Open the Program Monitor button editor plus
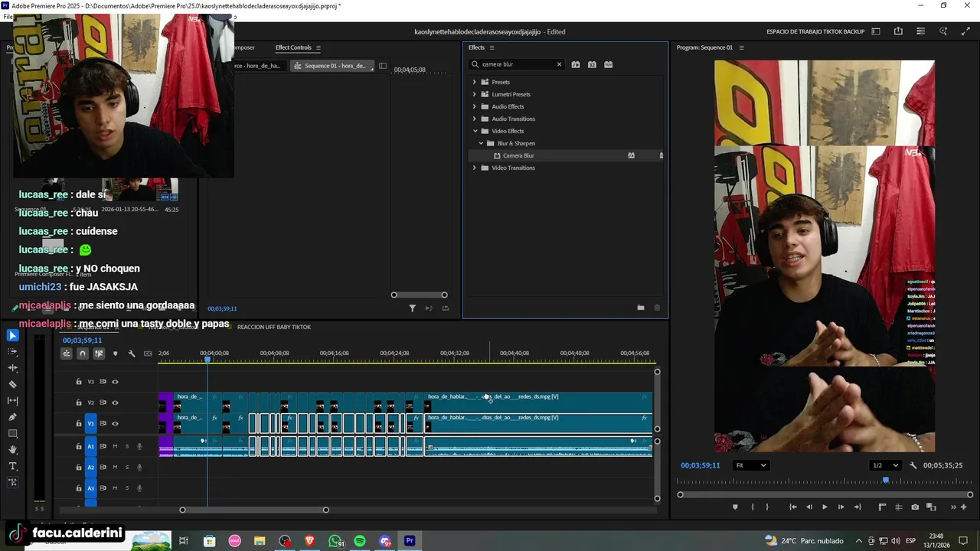The image size is (980, 551). pyautogui.click(x=964, y=507)
